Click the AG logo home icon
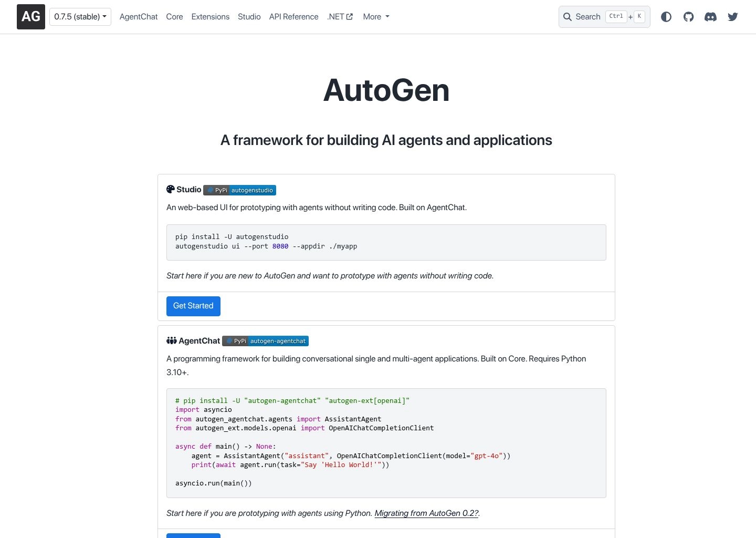This screenshot has height=538, width=756. click(31, 17)
